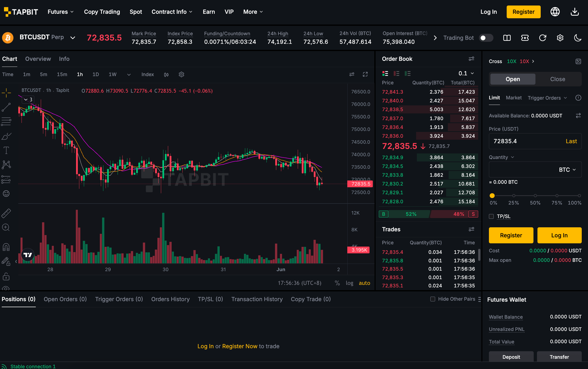The width and height of the screenshot is (588, 369).
Task: Check Hide Other Pairs
Action: (433, 299)
